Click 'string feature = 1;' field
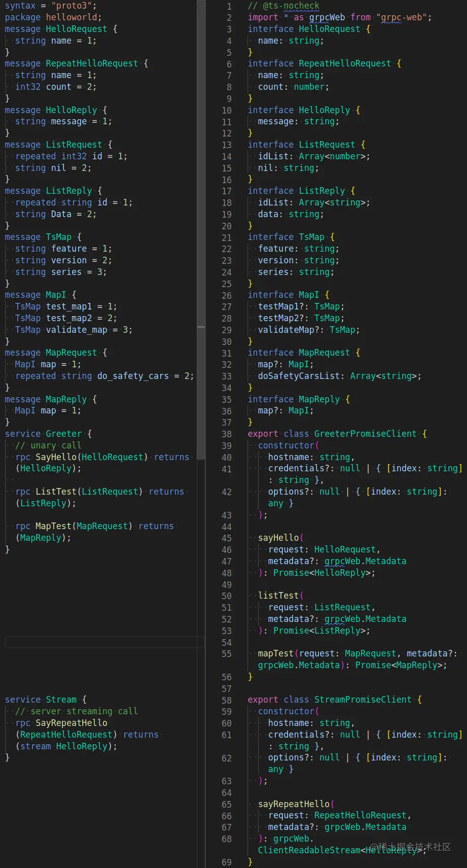 click(63, 249)
